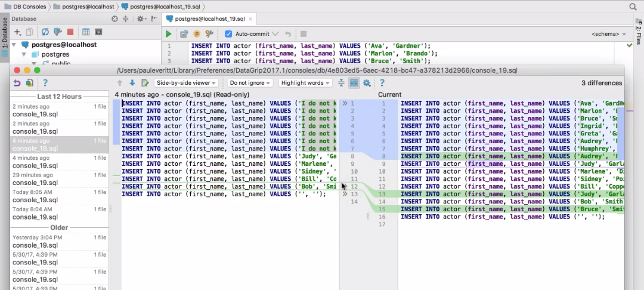Viewport: 644px width, 290px height.
Task: Click the orange P parameters icon
Action: [x=197, y=34]
